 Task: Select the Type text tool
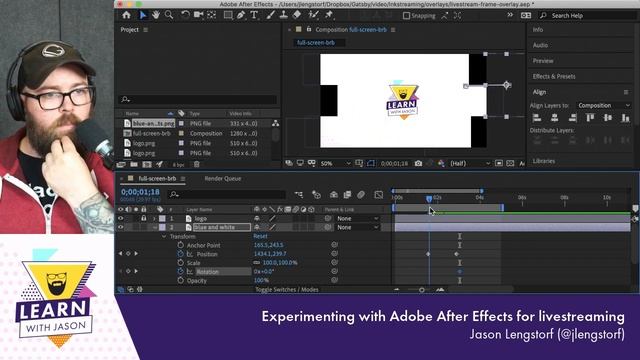tap(254, 15)
